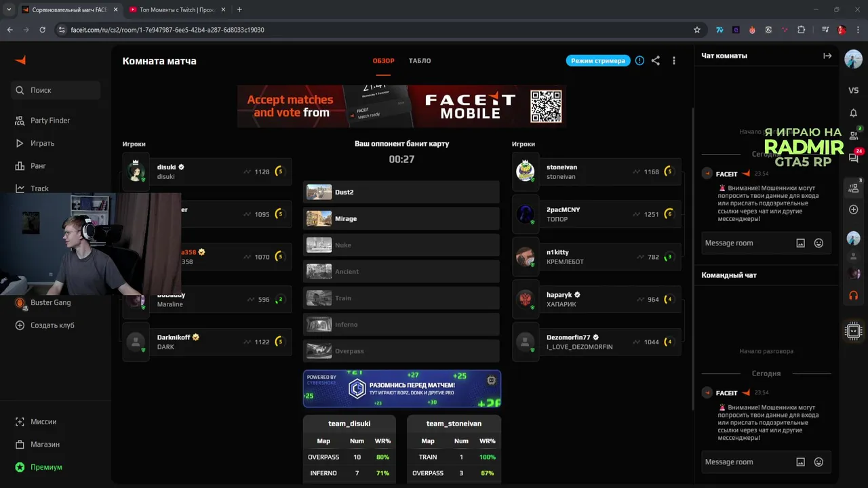Open the three-dot match room menu

[673, 60]
